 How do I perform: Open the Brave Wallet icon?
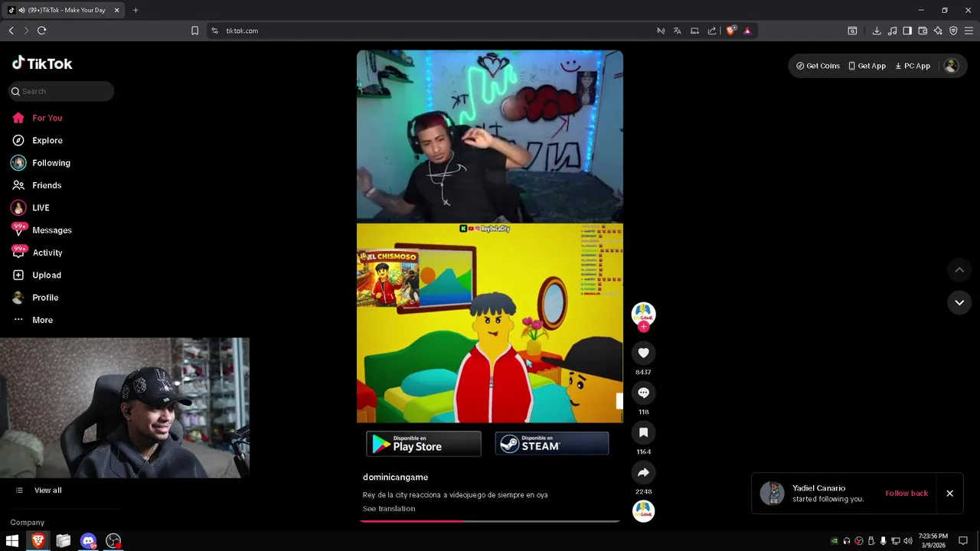(923, 31)
